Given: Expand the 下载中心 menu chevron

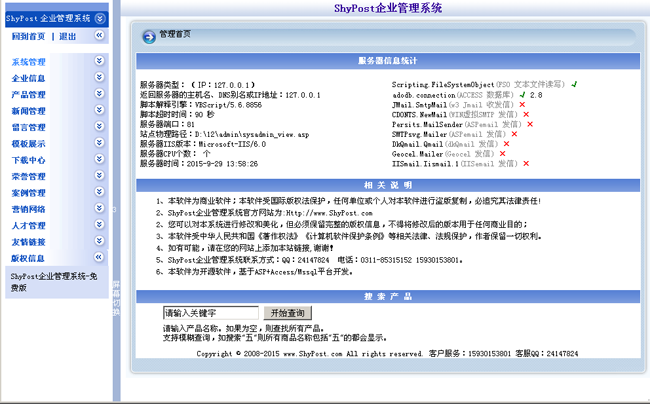Looking at the screenshot, I should pyautogui.click(x=99, y=159).
